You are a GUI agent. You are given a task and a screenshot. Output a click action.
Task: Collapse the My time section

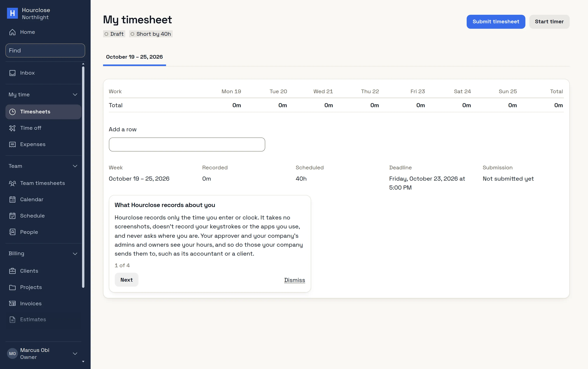coord(75,95)
